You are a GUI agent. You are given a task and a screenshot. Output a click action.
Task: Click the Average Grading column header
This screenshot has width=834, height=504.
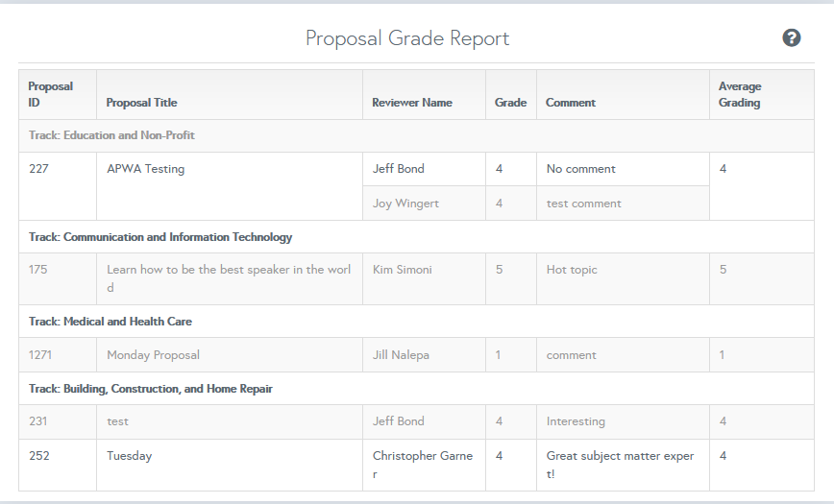(740, 94)
